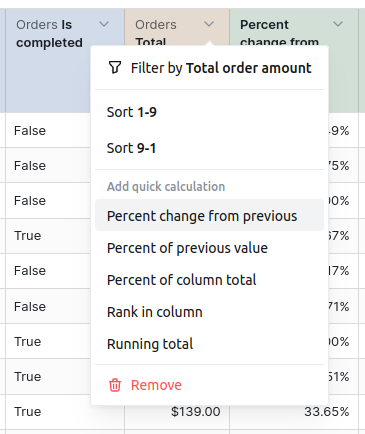Click the Orders Is completed header title
This screenshot has height=434, width=365.
point(49,34)
